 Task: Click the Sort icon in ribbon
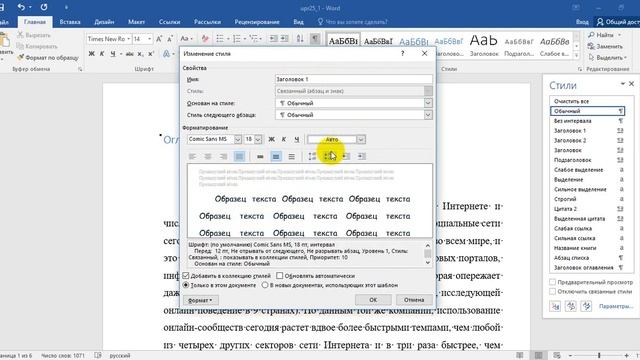tap(300, 38)
